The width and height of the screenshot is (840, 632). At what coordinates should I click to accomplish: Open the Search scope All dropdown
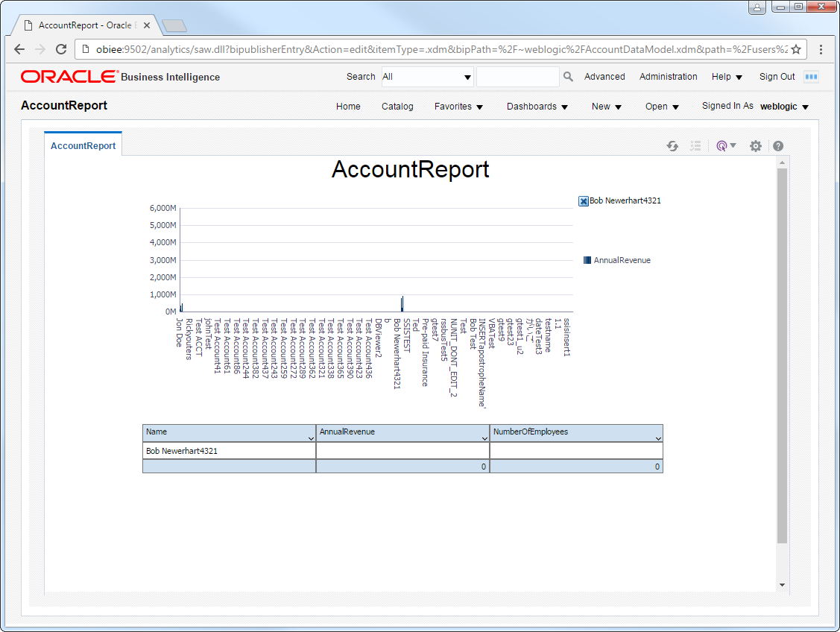click(427, 77)
